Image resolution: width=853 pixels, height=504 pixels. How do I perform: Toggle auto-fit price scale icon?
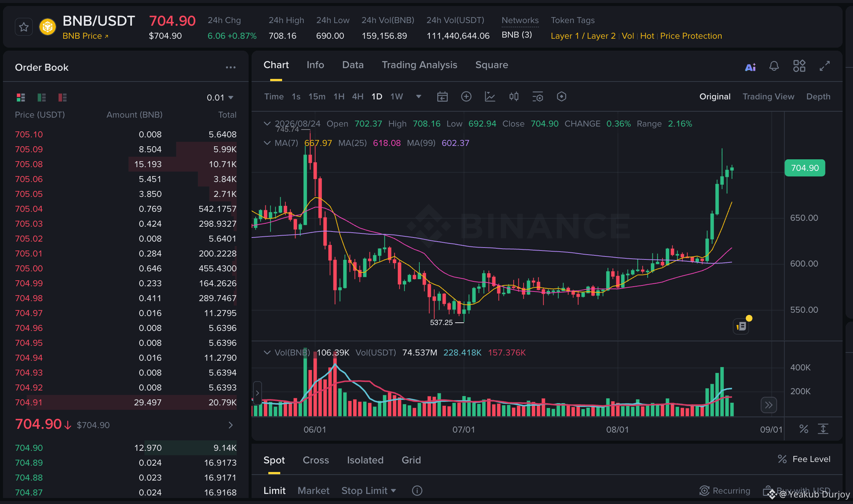[x=823, y=429]
